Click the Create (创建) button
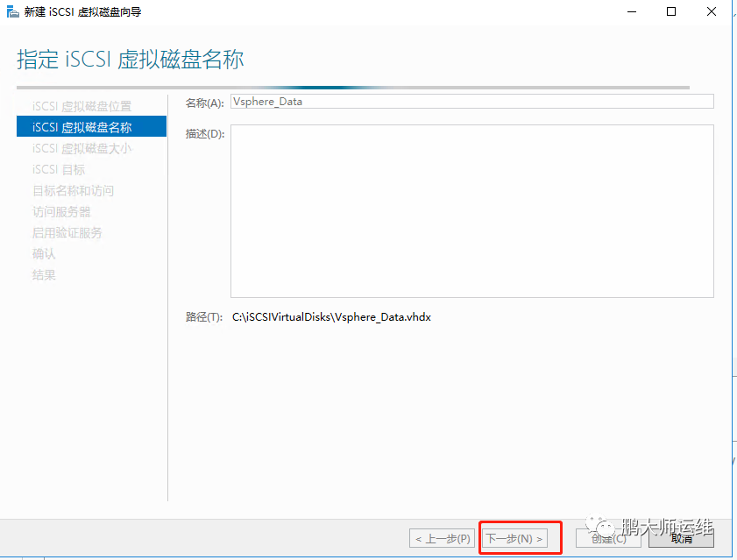This screenshot has width=737, height=560. [609, 538]
